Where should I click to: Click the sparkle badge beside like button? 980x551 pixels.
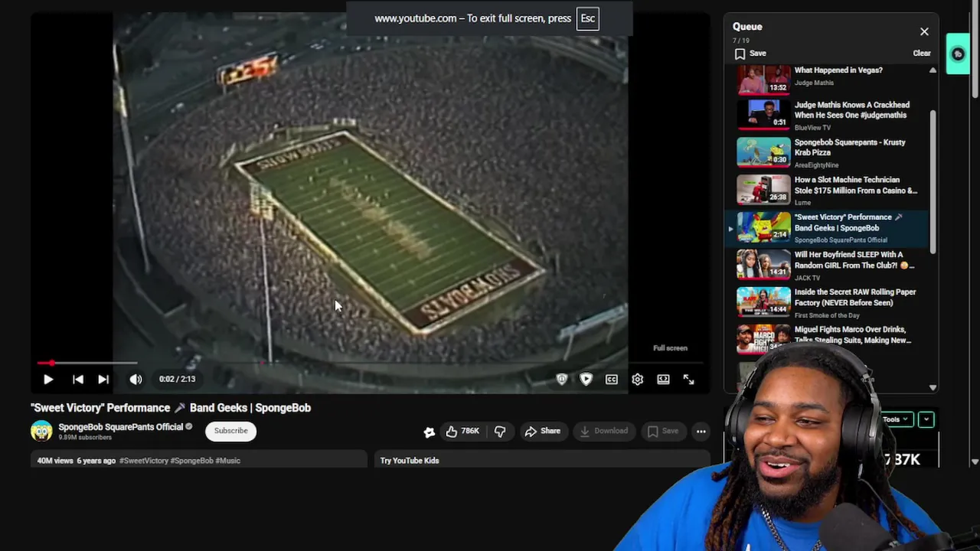click(430, 432)
